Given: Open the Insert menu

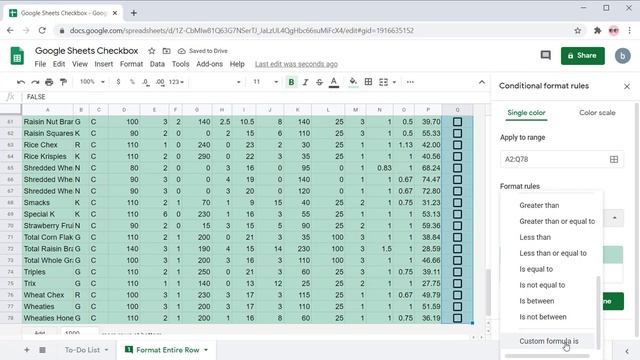Looking at the screenshot, I should pyautogui.click(x=104, y=64).
